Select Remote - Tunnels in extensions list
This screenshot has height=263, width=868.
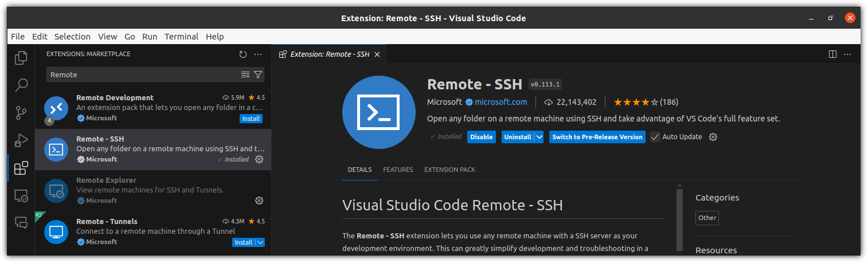pos(153,232)
